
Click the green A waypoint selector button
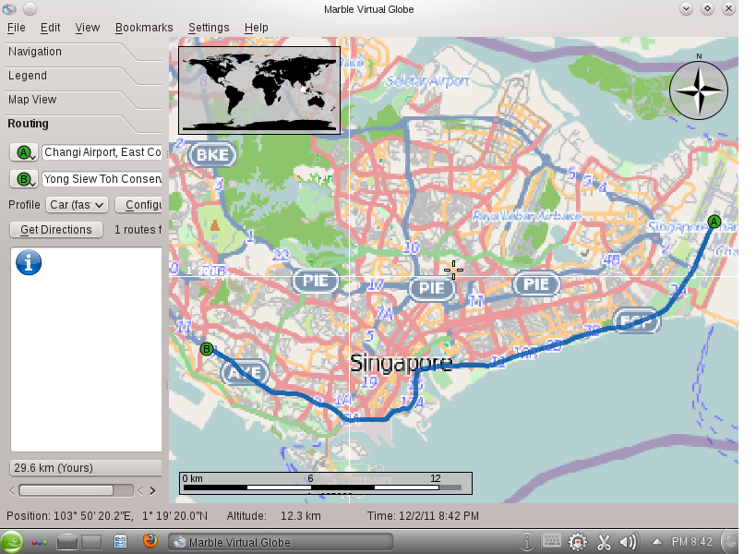[24, 153]
